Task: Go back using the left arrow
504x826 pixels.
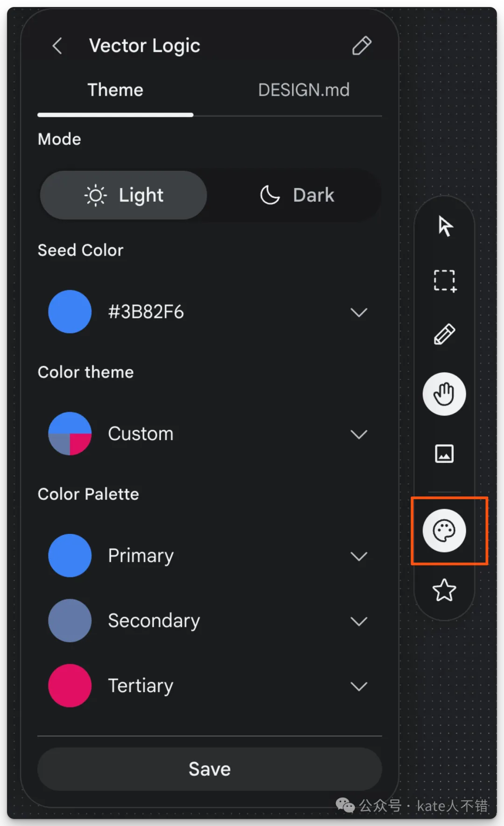Action: pyautogui.click(x=57, y=46)
